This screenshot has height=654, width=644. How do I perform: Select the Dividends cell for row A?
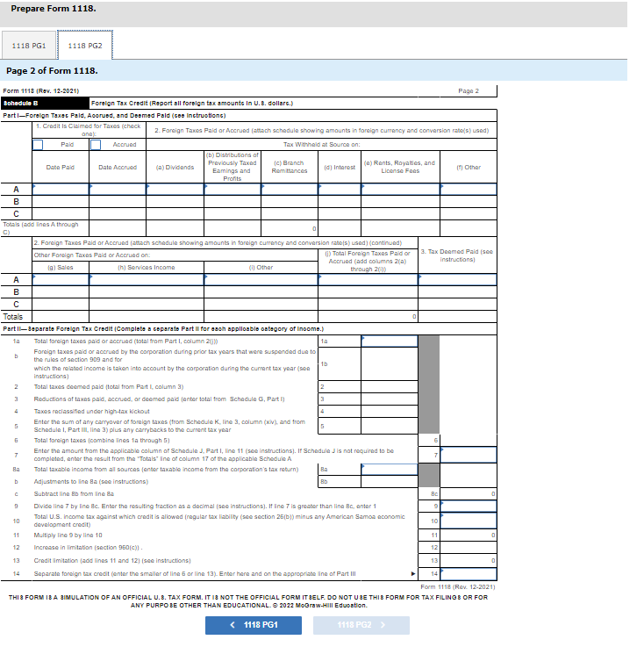(x=175, y=190)
